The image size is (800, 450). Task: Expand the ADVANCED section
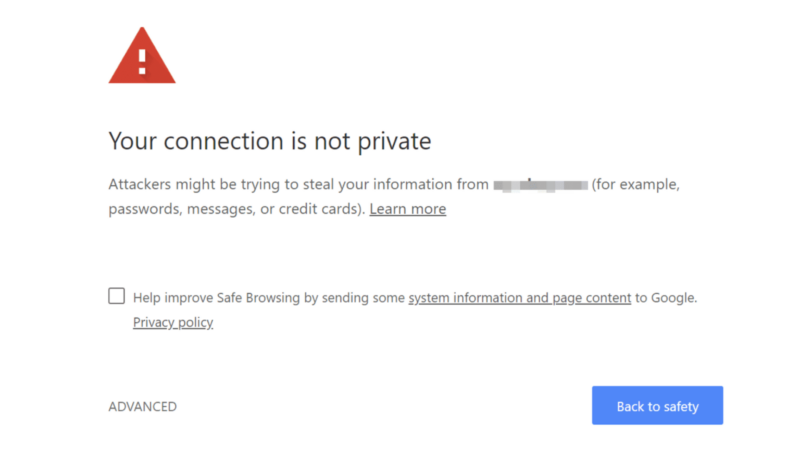(142, 407)
